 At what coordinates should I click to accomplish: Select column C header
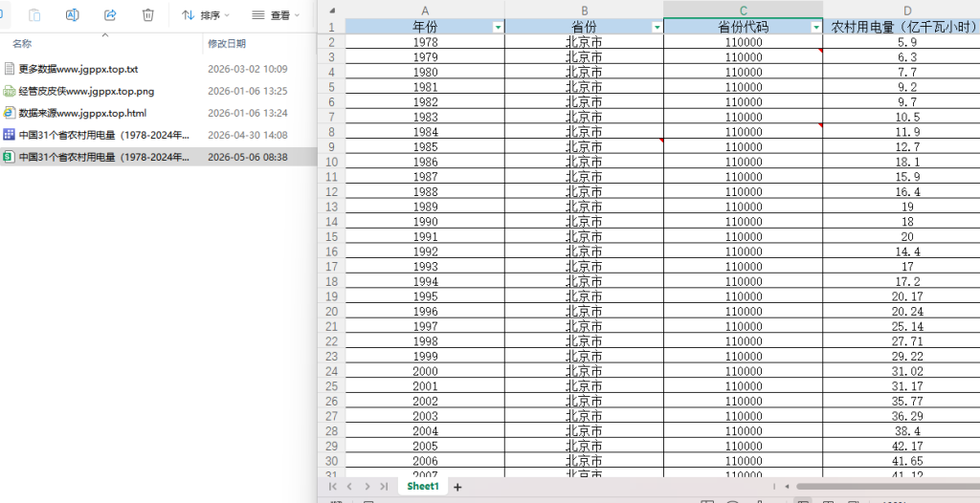[743, 10]
